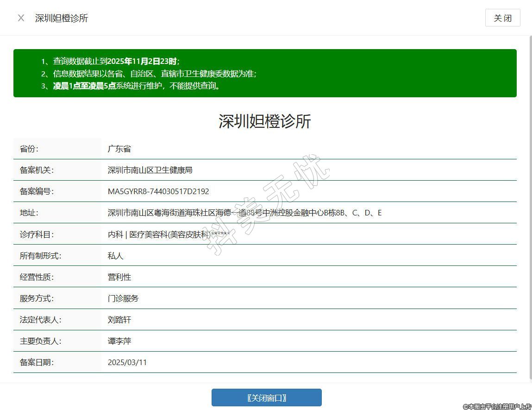Click the 深圳妲橙诊所 header title text
The height and width of the screenshot is (410, 532).
[62, 18]
